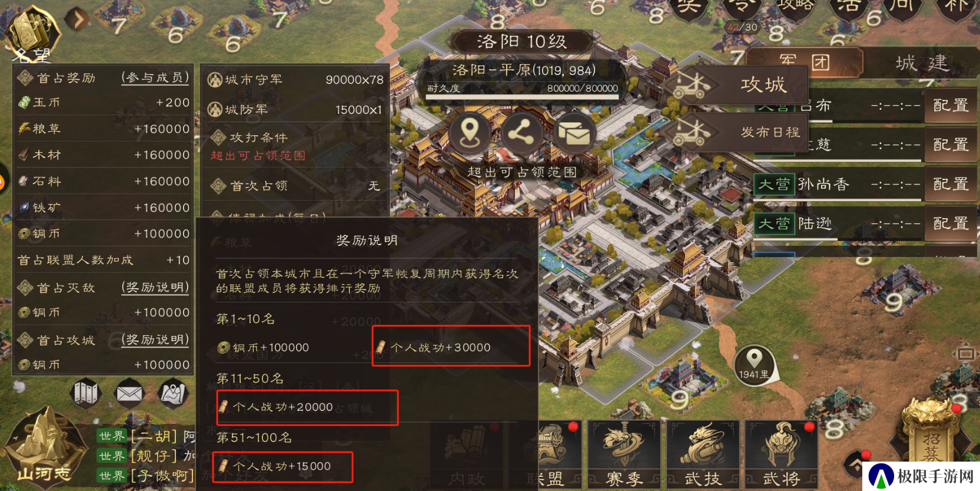The width and height of the screenshot is (980, 491).
Task: Click 配置 button for 孙尚香
Action: [951, 184]
